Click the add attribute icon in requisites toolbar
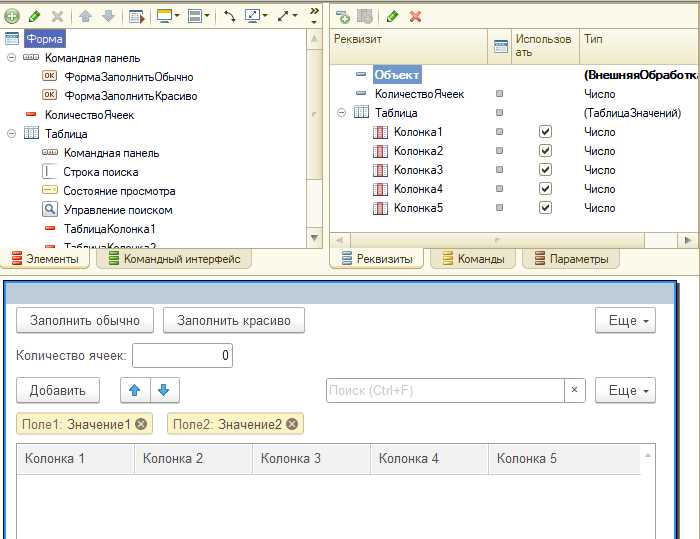The image size is (700, 539). click(x=342, y=17)
